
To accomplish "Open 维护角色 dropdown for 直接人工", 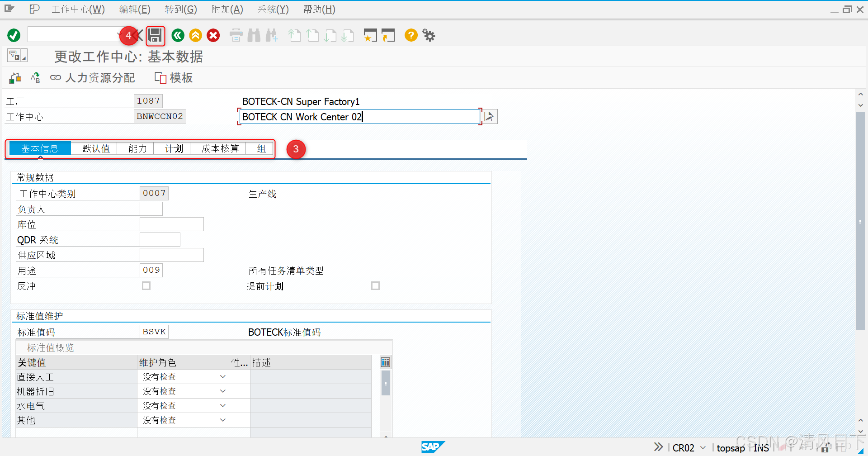I will click(222, 377).
